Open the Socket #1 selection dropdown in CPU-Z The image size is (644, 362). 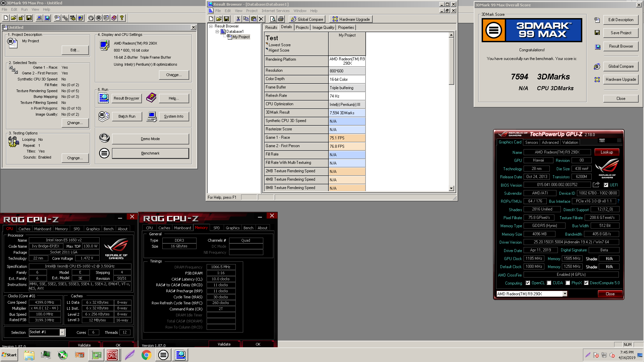point(62,332)
